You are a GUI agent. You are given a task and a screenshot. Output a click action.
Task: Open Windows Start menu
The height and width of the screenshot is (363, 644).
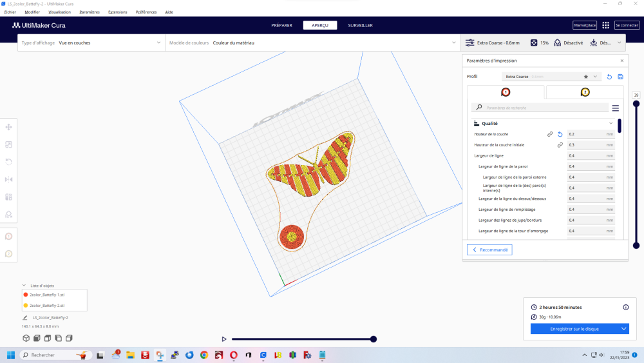point(11,355)
